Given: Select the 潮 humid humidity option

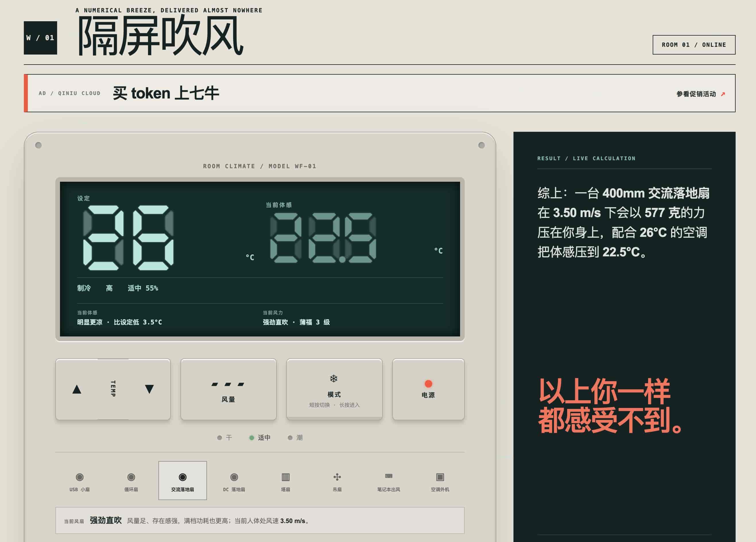Looking at the screenshot, I should [295, 437].
